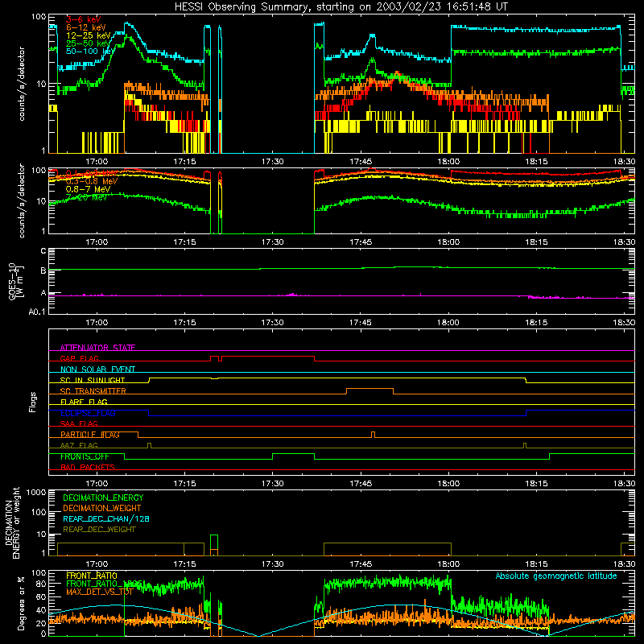Click the MAX_DET_VS_TOT legend label
This screenshot has height=644, width=644.
click(99, 592)
